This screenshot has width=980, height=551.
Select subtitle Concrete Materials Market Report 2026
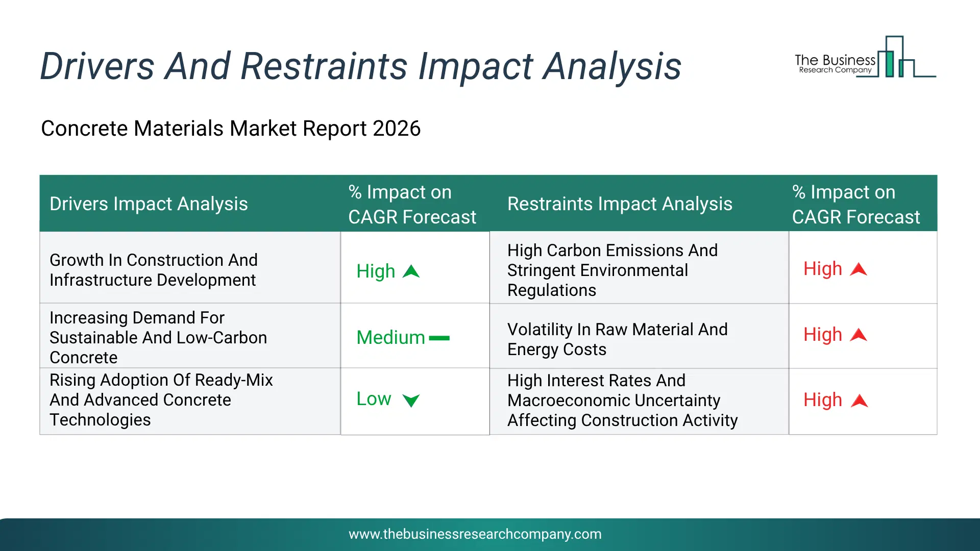pos(231,129)
